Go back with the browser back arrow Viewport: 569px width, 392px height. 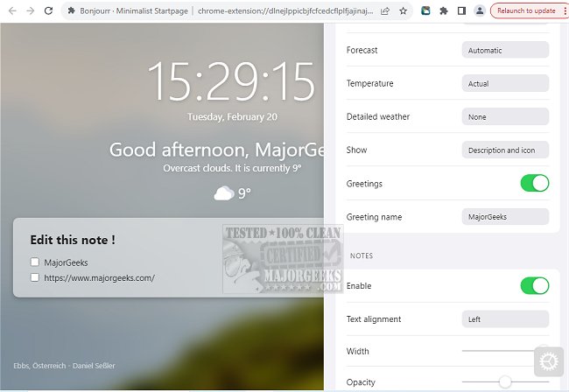coord(12,10)
